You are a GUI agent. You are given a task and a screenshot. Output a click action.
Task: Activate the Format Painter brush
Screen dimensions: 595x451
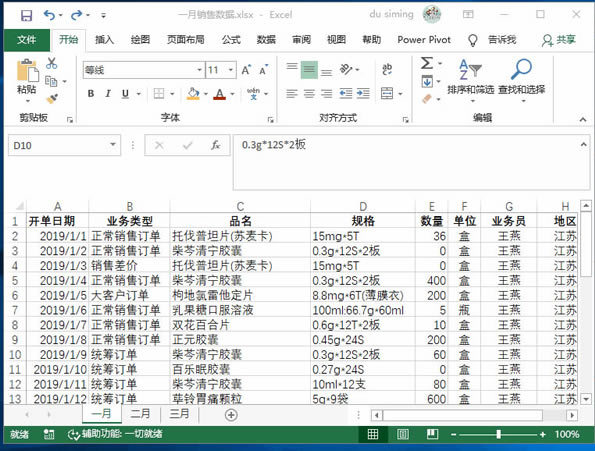pyautogui.click(x=52, y=99)
